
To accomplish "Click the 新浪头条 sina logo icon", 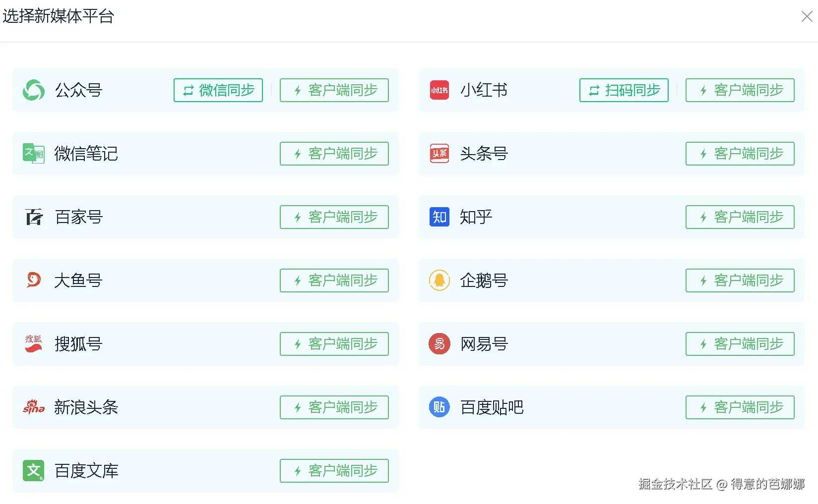I will click(34, 407).
